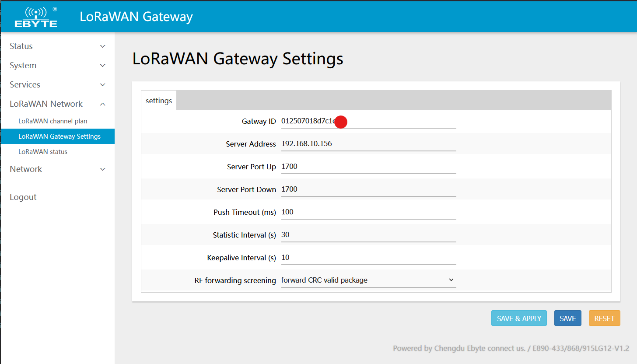Open LoRaWAN channel plan page
This screenshot has height=364, width=637.
pyautogui.click(x=52, y=121)
